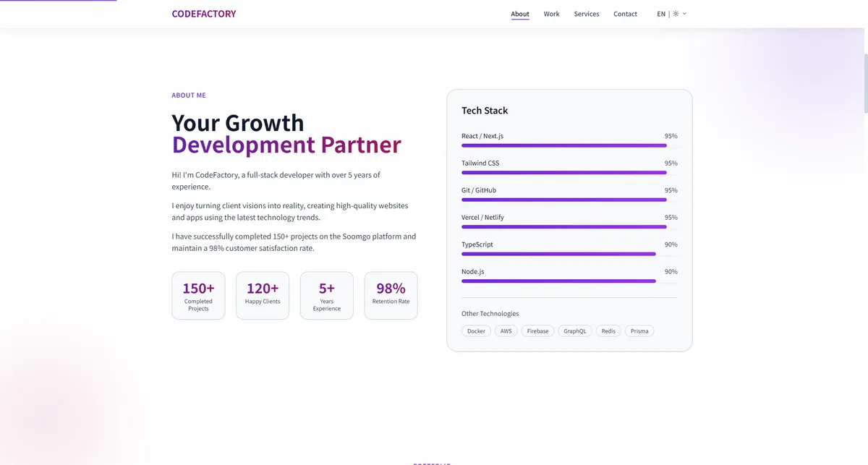This screenshot has height=465, width=868.
Task: Click the page vertical scrollbar
Action: 864,72
